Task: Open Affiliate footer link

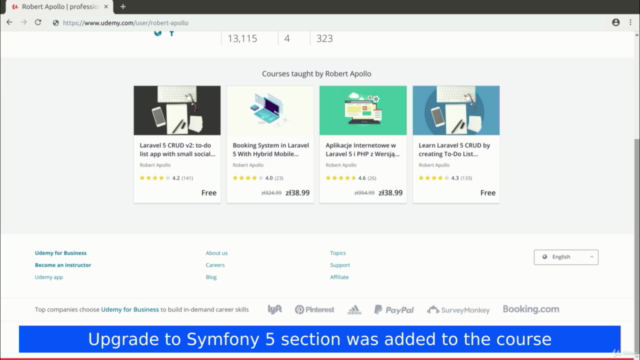Action: click(339, 277)
